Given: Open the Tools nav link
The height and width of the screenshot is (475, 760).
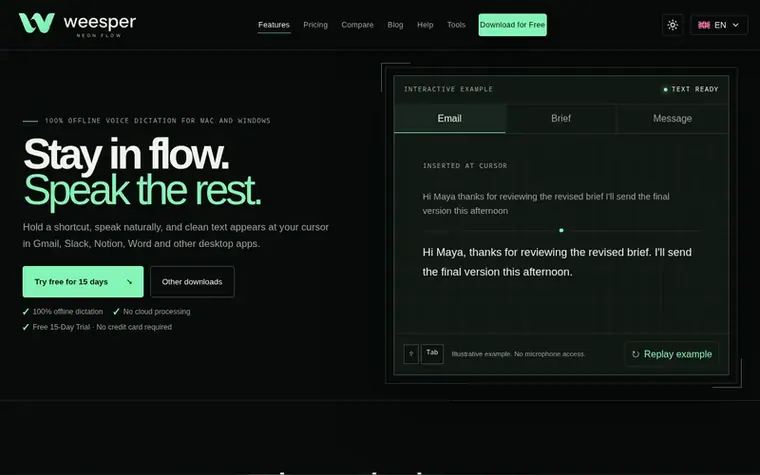Looking at the screenshot, I should click(456, 25).
